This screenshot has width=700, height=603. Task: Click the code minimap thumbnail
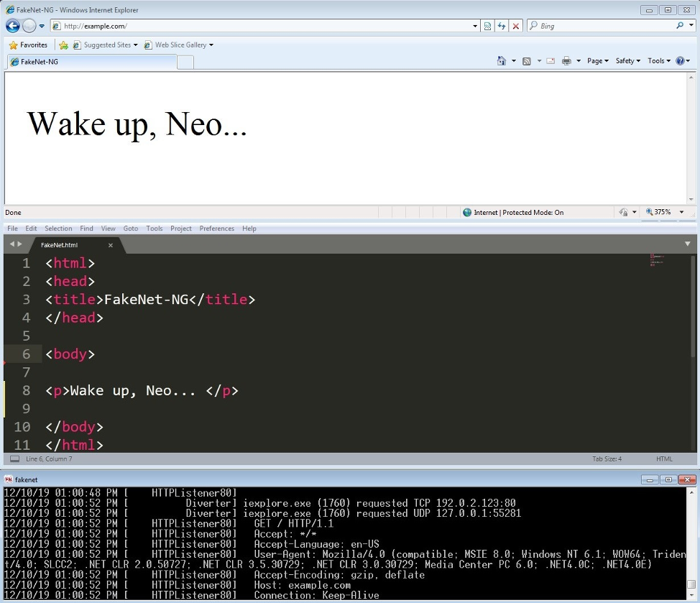point(656,260)
